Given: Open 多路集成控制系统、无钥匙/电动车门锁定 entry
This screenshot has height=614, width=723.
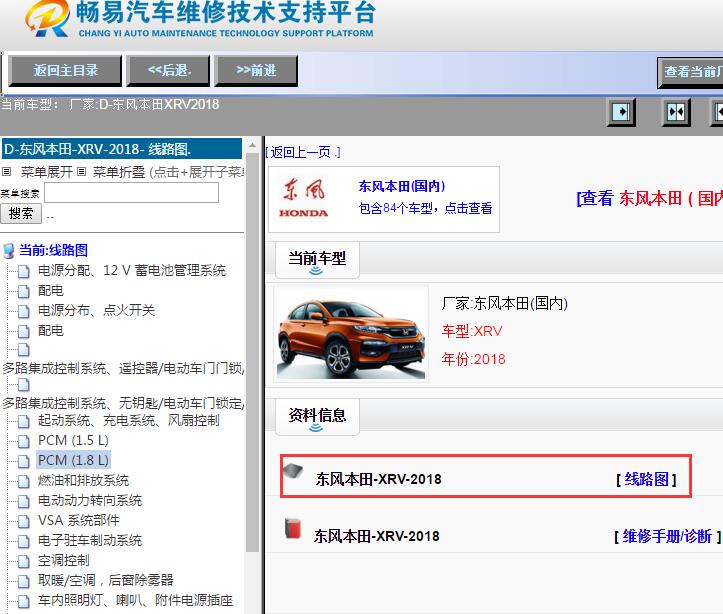Looking at the screenshot, I should pyautogui.click(x=123, y=403).
